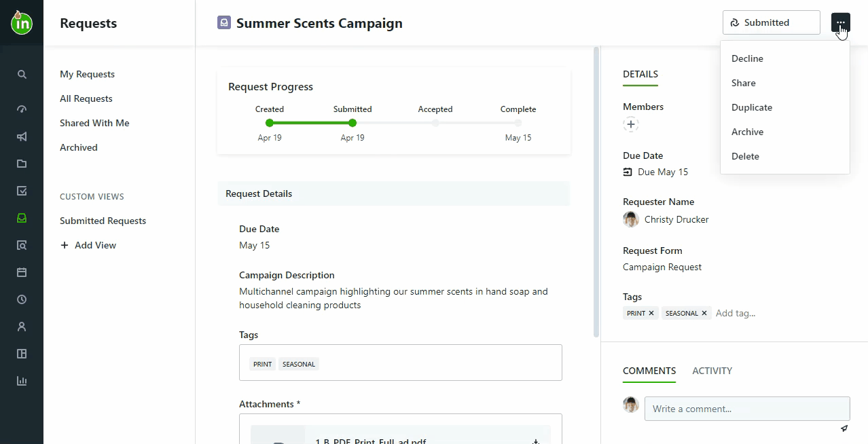
Task: Download the attachment via download arrow icon
Action: point(535,441)
